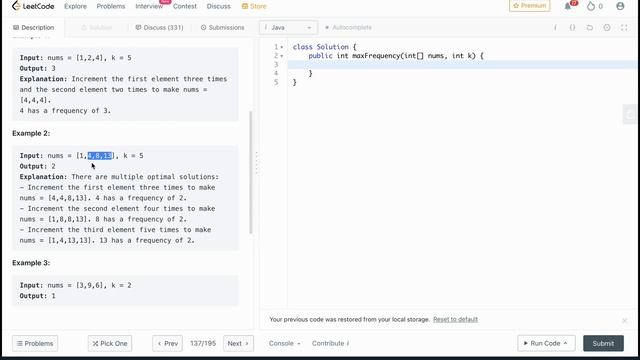
Task: Switch to the Submissions tab
Action: [222, 27]
